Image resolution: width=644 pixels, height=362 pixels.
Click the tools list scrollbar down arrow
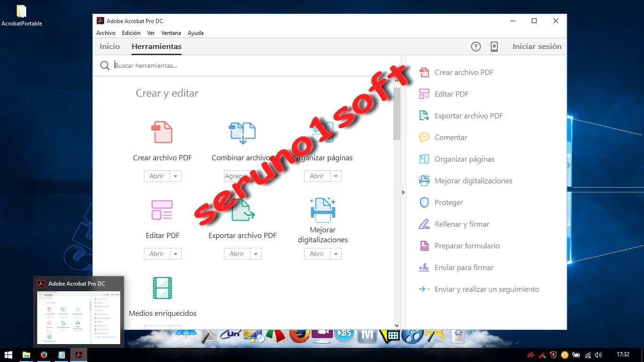click(396, 325)
